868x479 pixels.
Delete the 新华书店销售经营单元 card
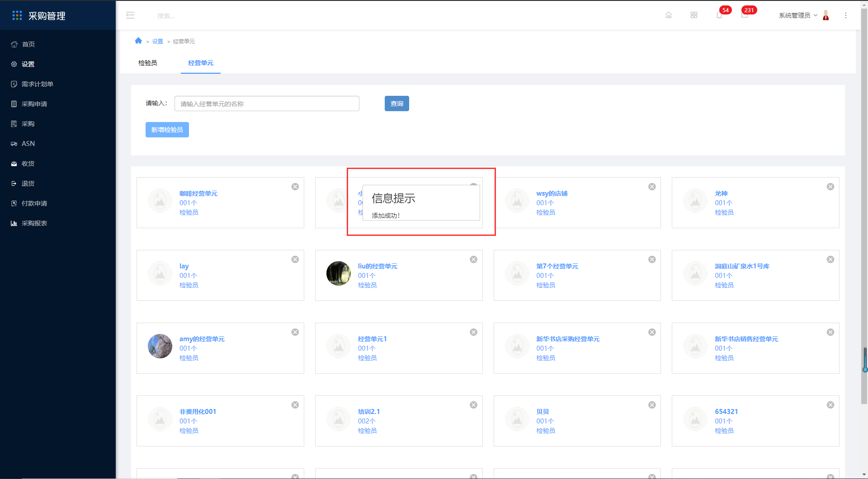point(830,332)
